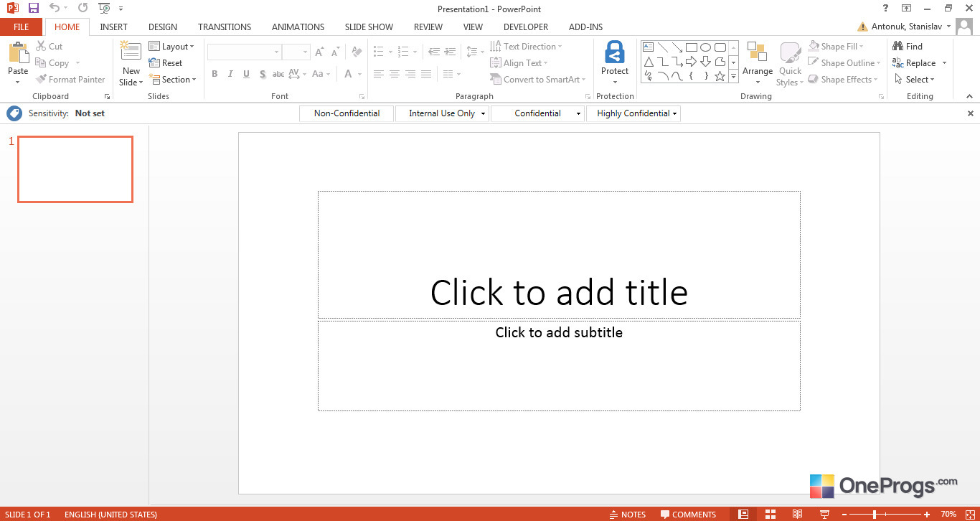Toggle Underline formatting
This screenshot has height=521, width=980.
click(x=246, y=74)
